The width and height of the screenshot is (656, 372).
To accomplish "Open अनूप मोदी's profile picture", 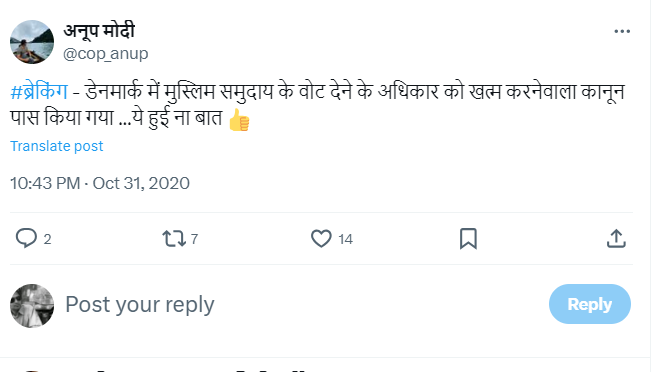I will pos(32,42).
